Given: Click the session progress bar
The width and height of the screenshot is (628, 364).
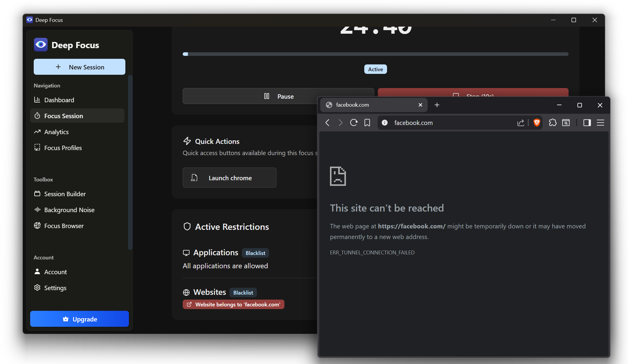Looking at the screenshot, I should pyautogui.click(x=375, y=54).
